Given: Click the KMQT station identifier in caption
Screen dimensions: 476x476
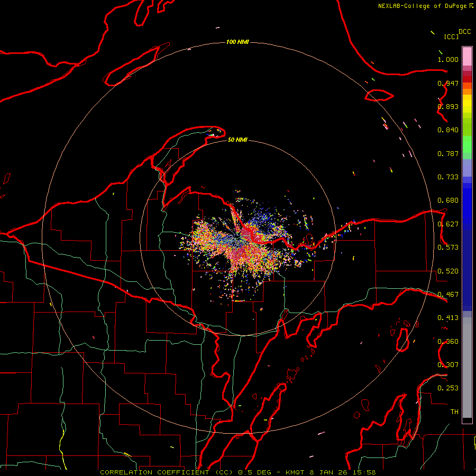Looking at the screenshot, I should click(x=296, y=472).
